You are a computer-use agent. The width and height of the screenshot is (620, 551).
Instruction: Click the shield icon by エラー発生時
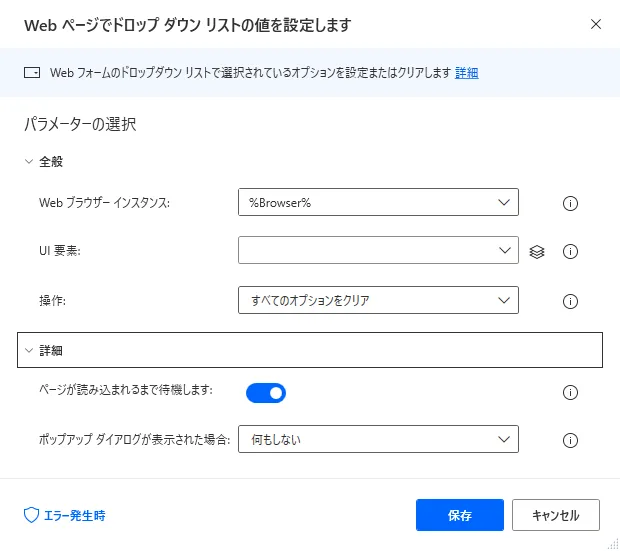coord(30,515)
